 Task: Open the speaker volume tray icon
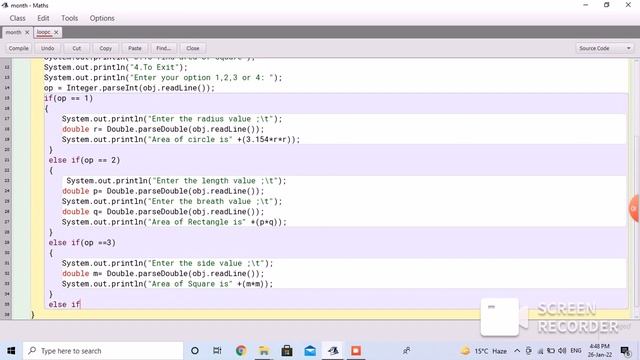tap(562, 351)
